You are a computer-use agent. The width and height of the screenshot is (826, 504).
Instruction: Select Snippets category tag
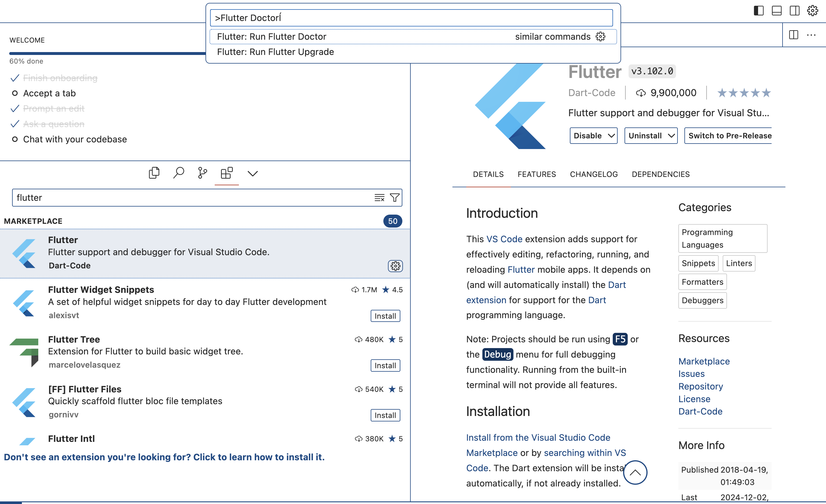pyautogui.click(x=698, y=264)
